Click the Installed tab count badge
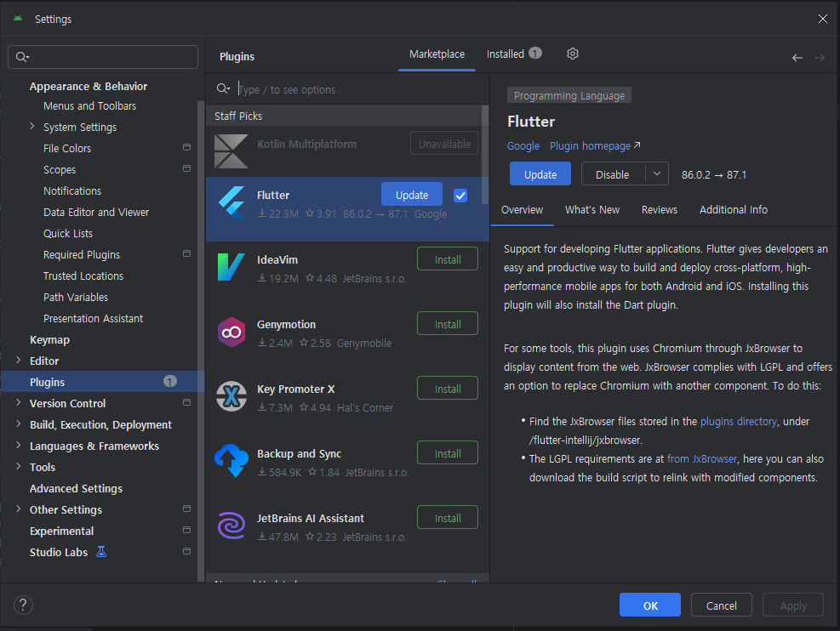This screenshot has width=840, height=631. coord(535,53)
